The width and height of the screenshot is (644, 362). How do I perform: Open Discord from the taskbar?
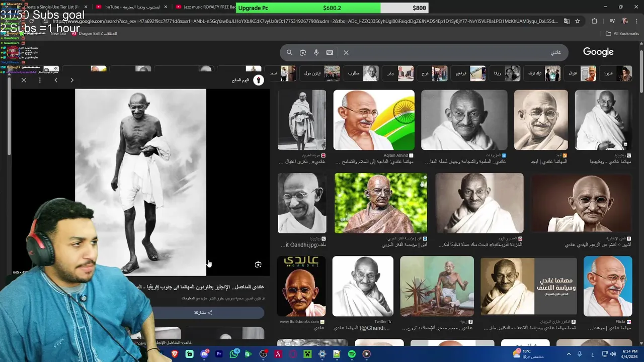tap(204, 354)
